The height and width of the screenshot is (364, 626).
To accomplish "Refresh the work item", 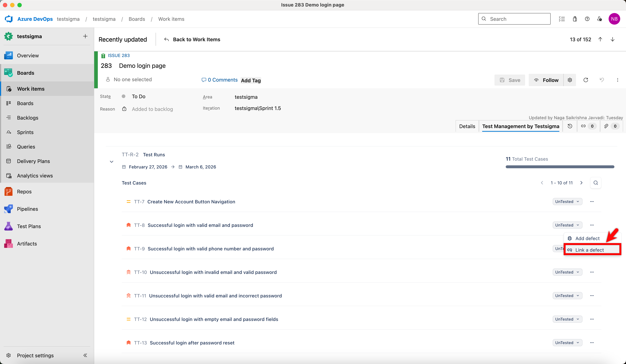I will (x=586, y=80).
